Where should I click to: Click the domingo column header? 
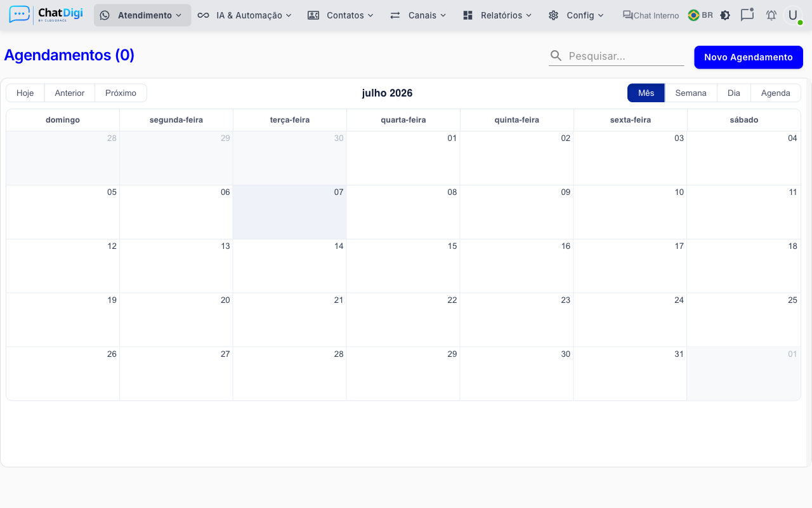click(x=63, y=120)
